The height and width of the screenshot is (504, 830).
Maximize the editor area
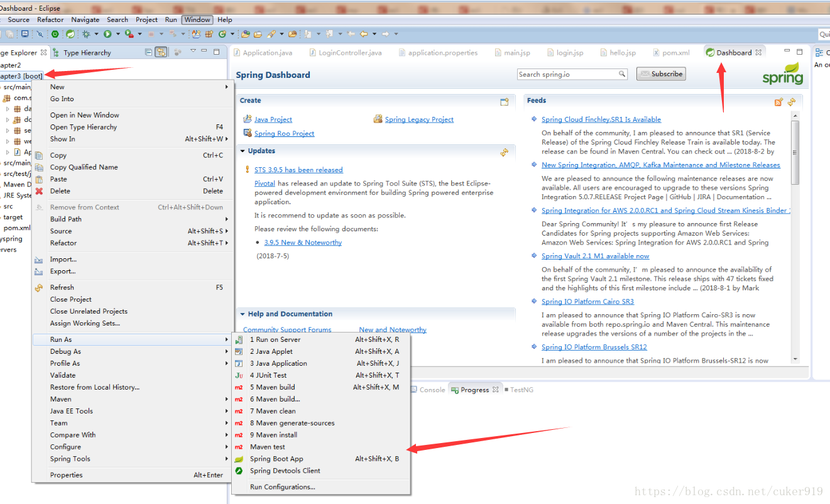(799, 52)
